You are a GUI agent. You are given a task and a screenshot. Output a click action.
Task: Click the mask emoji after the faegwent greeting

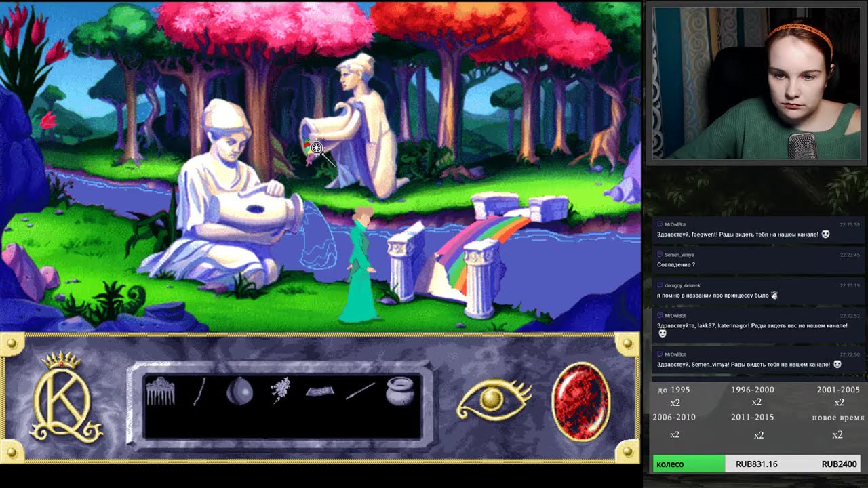coord(826,235)
